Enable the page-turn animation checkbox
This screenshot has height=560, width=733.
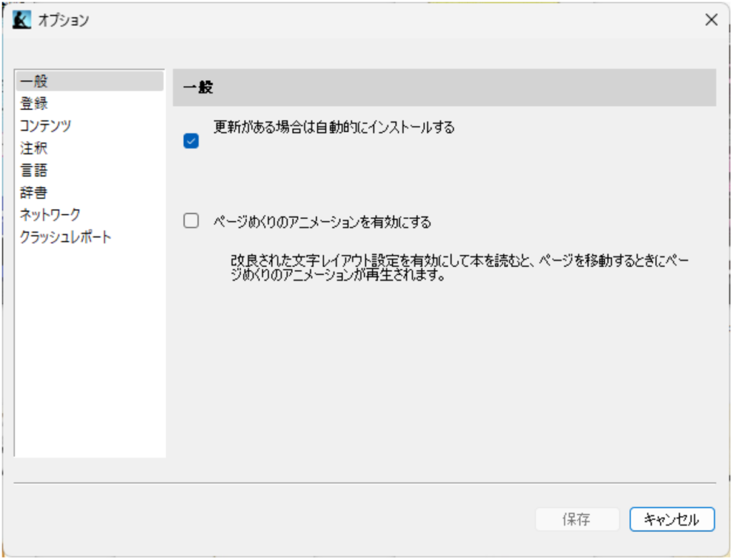pyautogui.click(x=191, y=221)
